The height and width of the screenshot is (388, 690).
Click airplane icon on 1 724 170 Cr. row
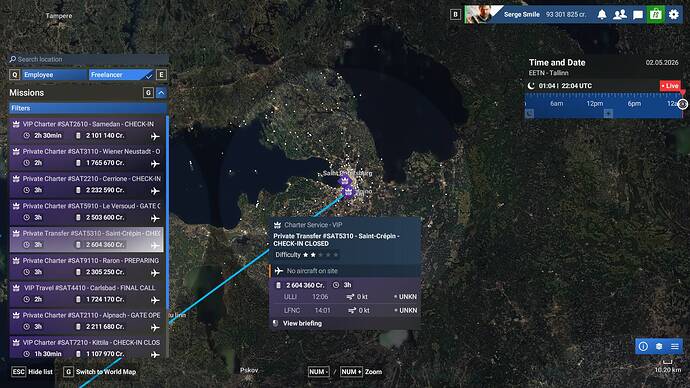pyautogui.click(x=155, y=300)
